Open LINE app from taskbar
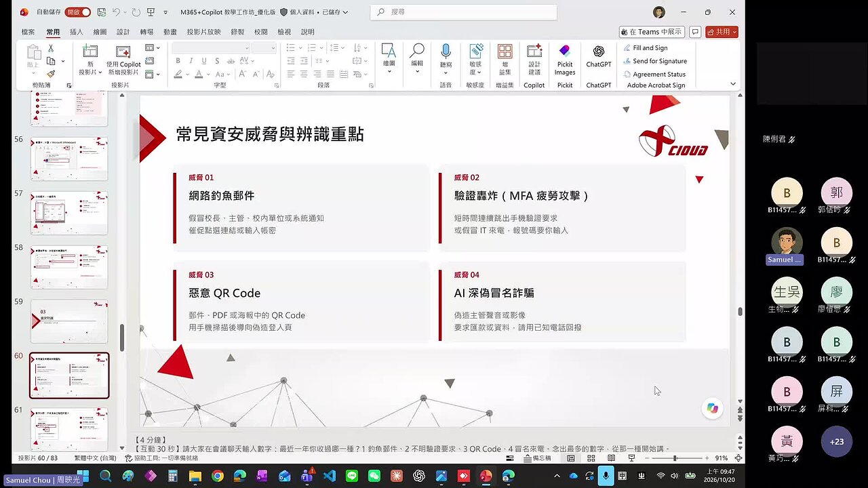 pyautogui.click(x=352, y=476)
